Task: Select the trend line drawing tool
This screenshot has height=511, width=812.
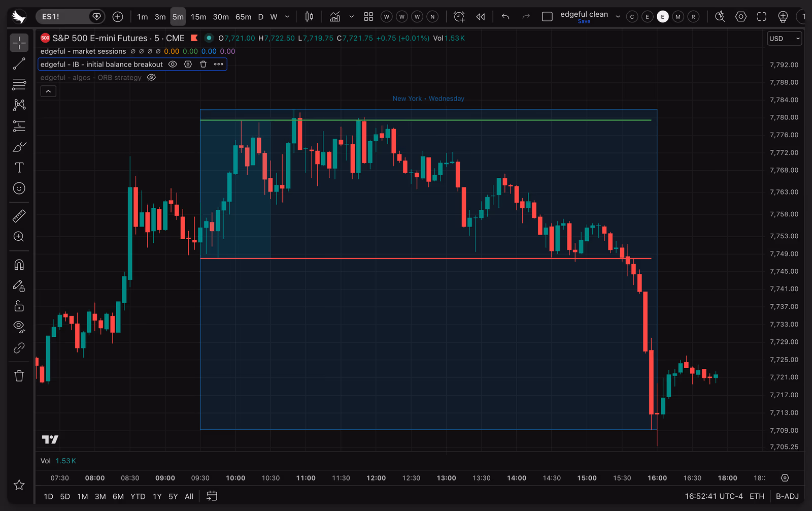Action: [19, 63]
